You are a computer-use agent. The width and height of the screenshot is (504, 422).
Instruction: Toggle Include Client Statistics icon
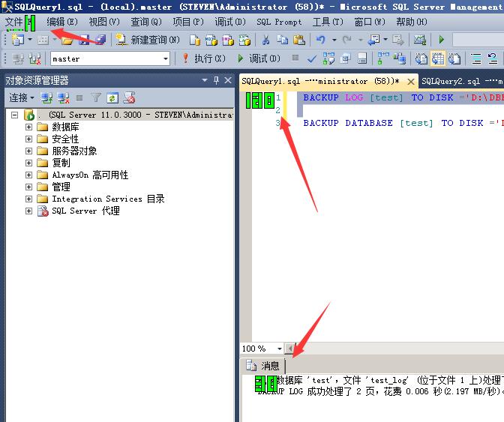tap(400, 58)
